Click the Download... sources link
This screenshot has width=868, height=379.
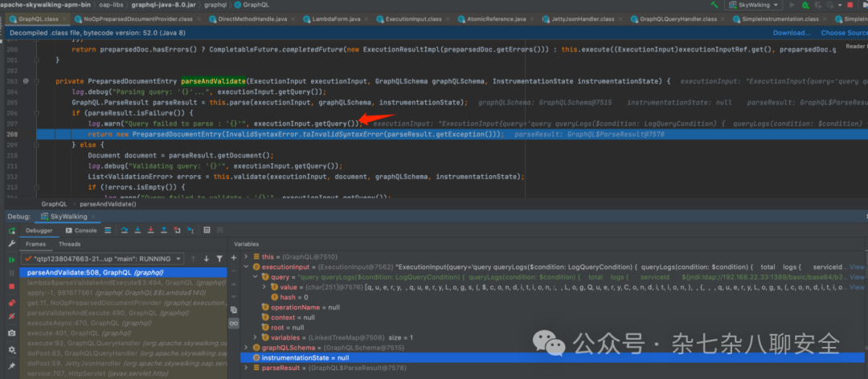click(x=792, y=33)
